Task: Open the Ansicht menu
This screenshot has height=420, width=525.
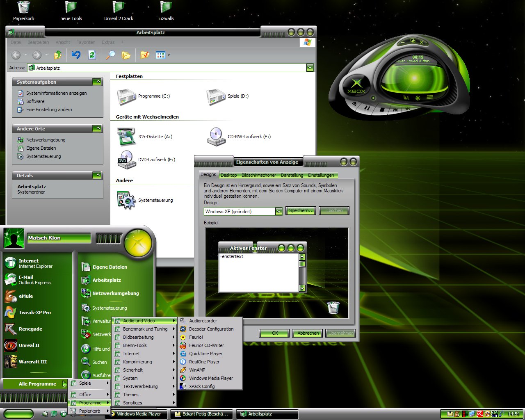Action: pos(63,42)
